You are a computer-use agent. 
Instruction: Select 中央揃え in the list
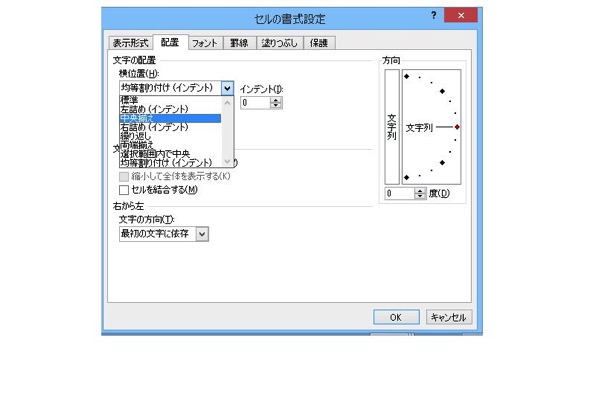(x=170, y=118)
